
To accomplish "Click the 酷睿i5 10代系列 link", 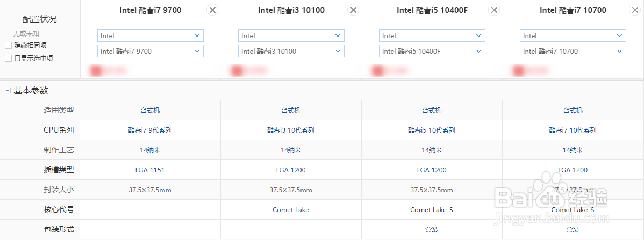I will (432, 130).
